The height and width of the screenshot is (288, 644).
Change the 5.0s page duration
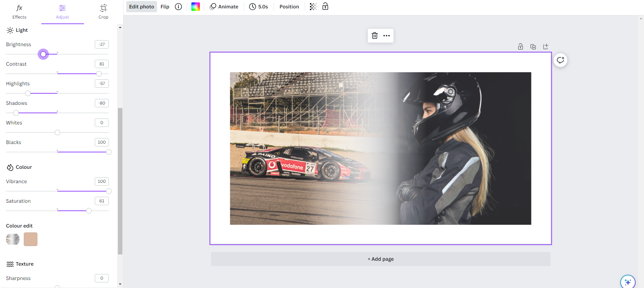pyautogui.click(x=259, y=7)
